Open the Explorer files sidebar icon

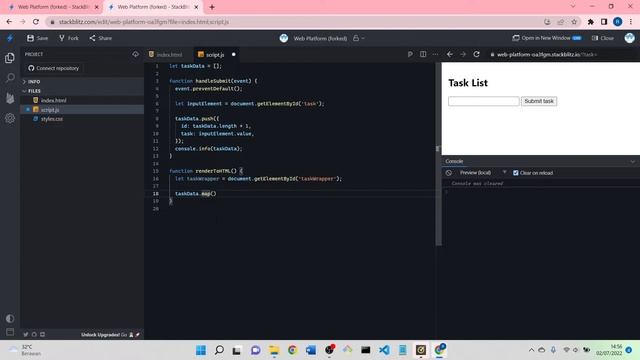[x=10, y=58]
